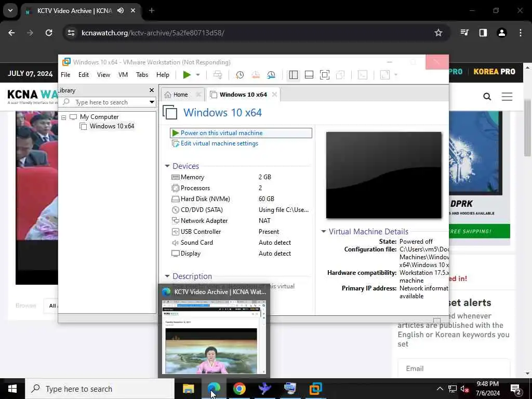Click the console view toolbar icon
The image size is (532, 399).
tap(362, 75)
